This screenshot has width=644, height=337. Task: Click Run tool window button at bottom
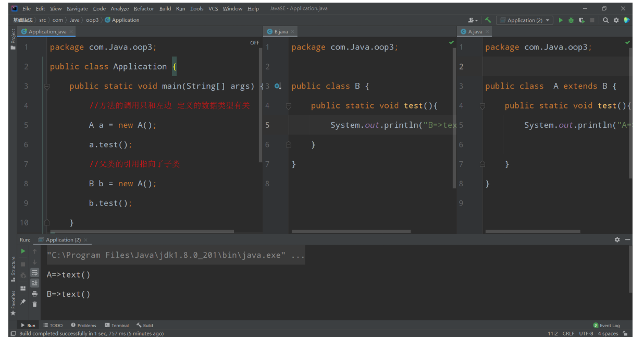tap(28, 326)
